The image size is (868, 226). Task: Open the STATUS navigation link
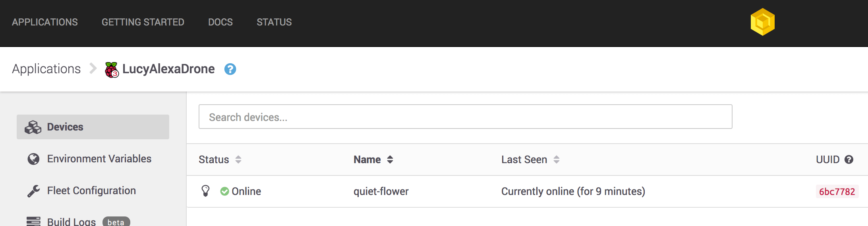tap(274, 22)
